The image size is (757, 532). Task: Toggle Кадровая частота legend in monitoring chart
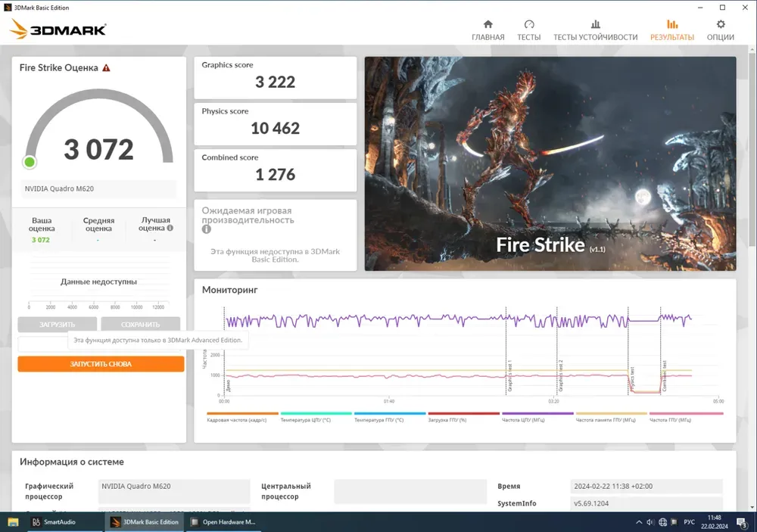[x=236, y=419]
